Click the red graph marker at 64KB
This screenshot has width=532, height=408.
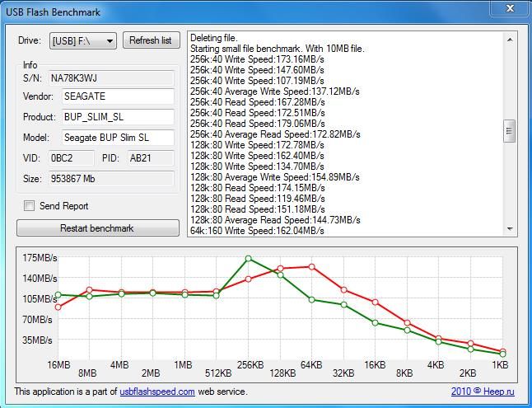coord(312,267)
